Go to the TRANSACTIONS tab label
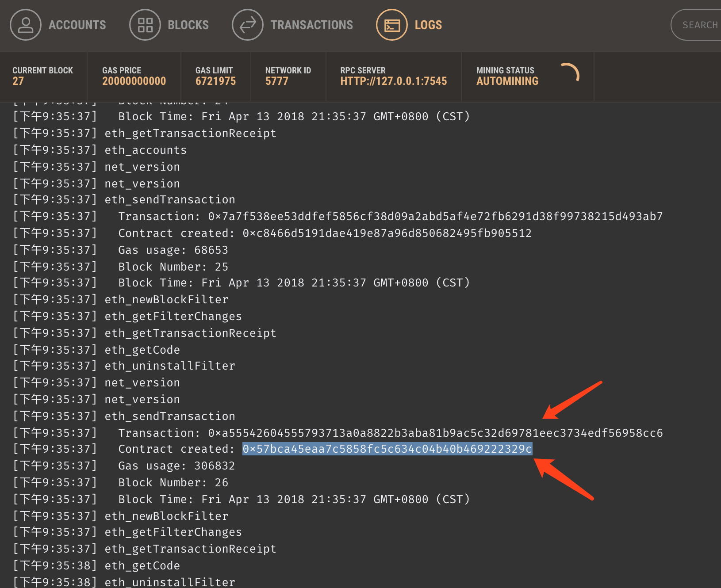This screenshot has height=588, width=721. click(x=312, y=25)
